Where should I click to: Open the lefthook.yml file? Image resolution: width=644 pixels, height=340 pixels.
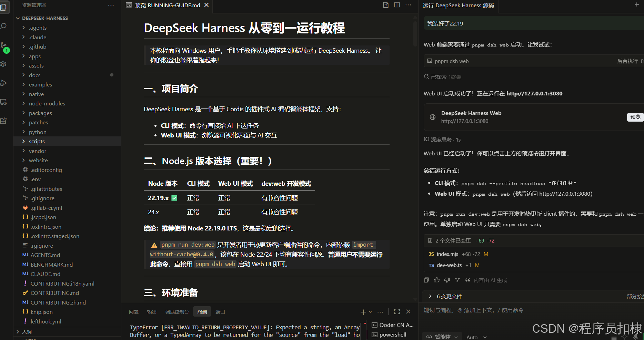click(x=46, y=321)
